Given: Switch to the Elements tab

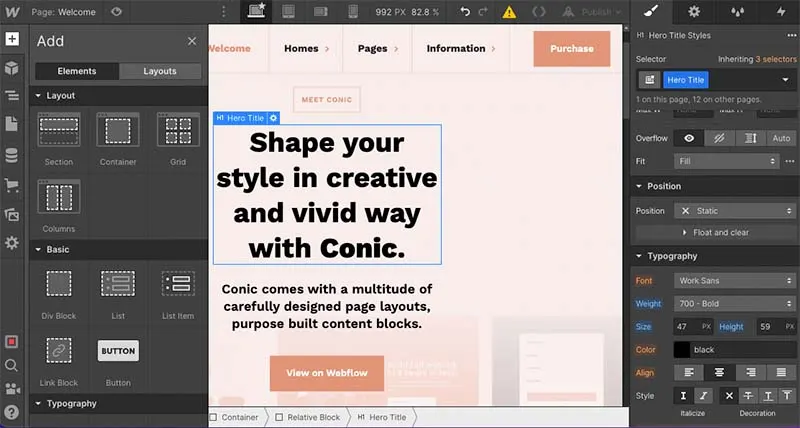Looking at the screenshot, I should click(x=77, y=71).
